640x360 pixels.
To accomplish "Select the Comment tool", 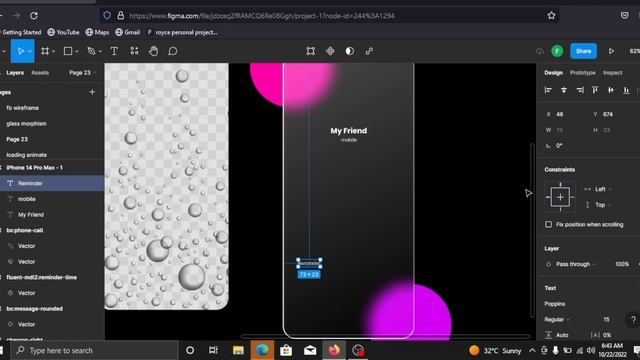I will coord(173,51).
